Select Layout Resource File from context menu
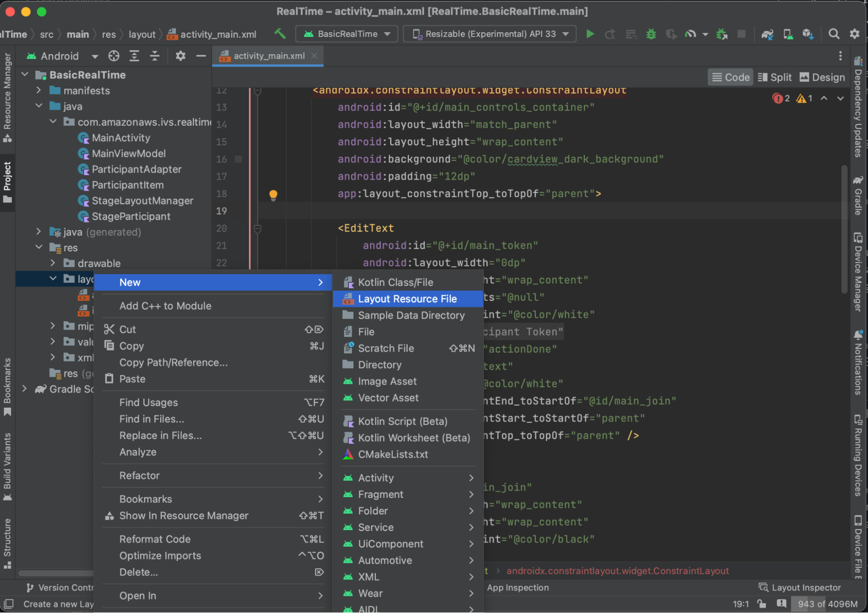This screenshot has width=868, height=613. (x=407, y=299)
